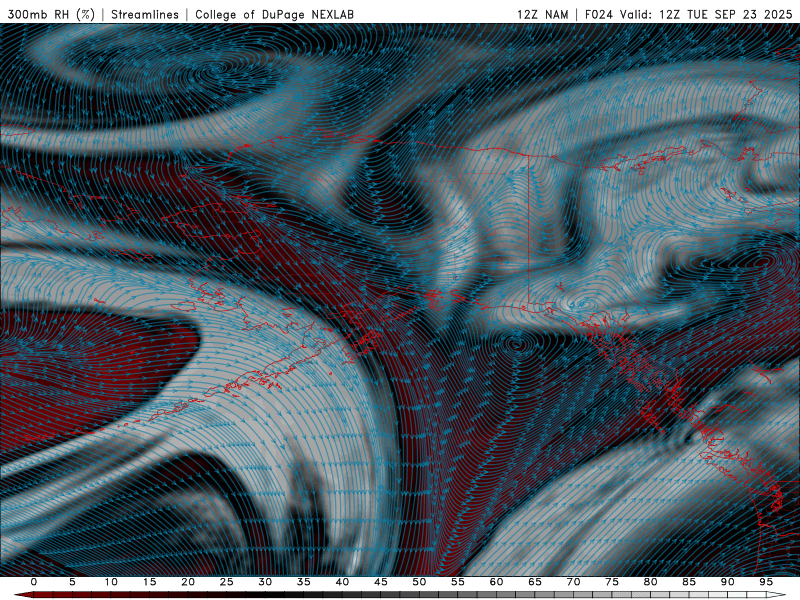800x600 pixels.
Task: Click the colorbar label "10"
Action: pyautogui.click(x=111, y=582)
